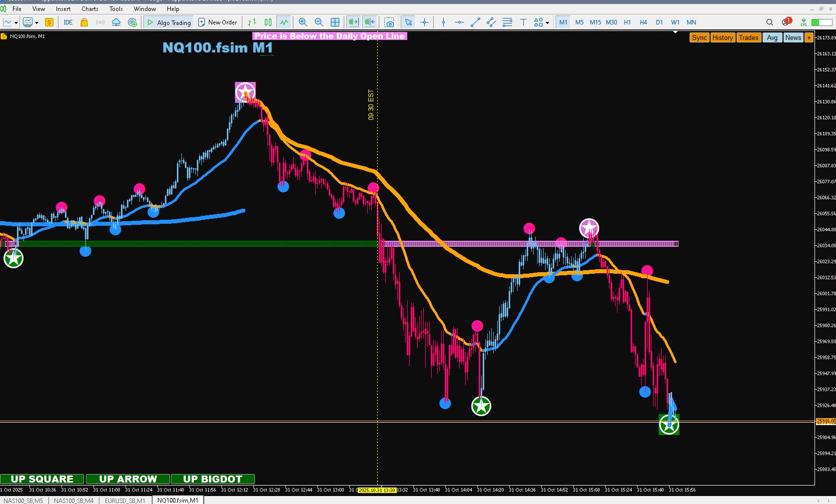Image resolution: width=836 pixels, height=504 pixels.
Task: Open the search magnifier icon
Action: pos(770,22)
